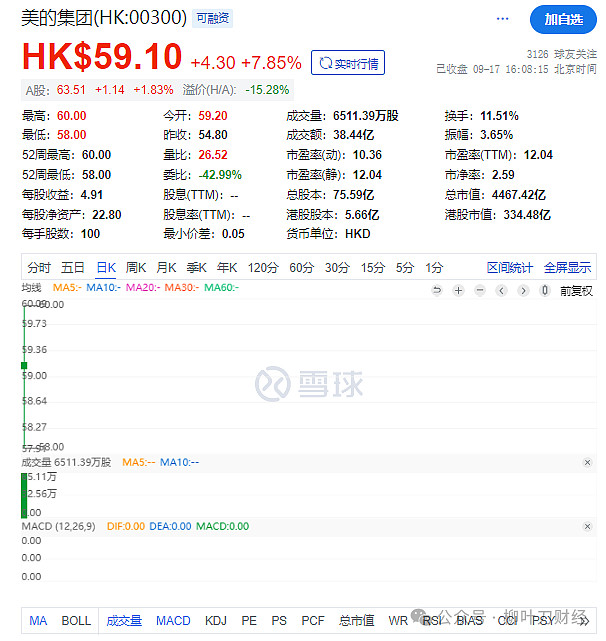Toggle the KDJ indicator
This screenshot has width=606, height=641.
click(x=216, y=621)
